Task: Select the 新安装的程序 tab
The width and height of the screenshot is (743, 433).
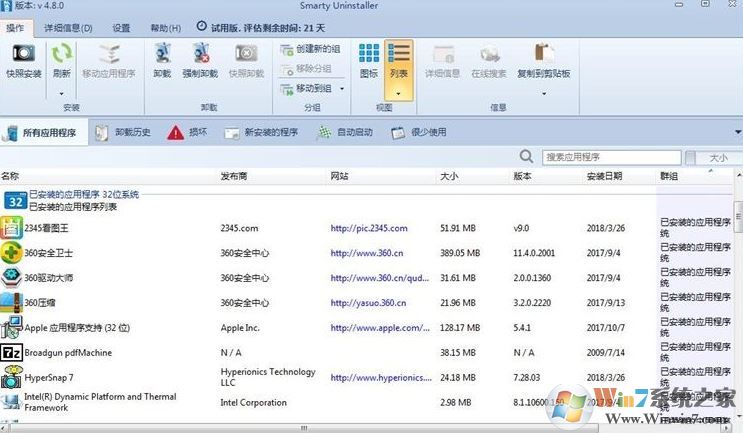Action: 261,133
